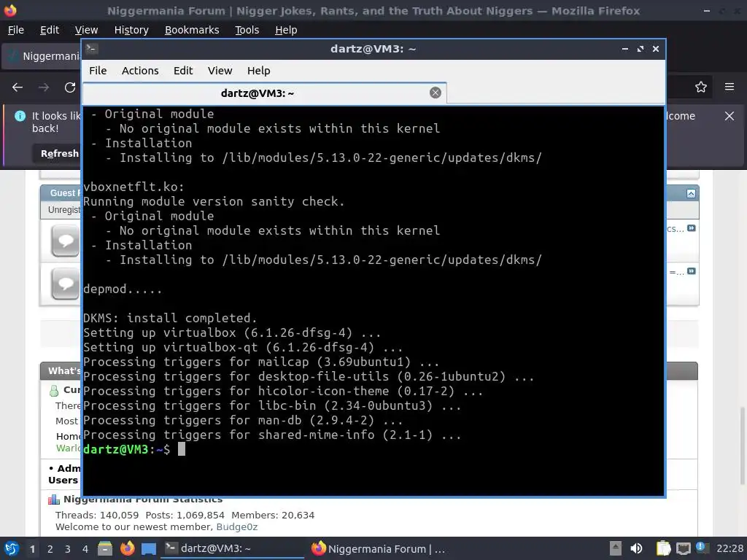Click the second forum's speech bubble icon
Viewport: 747px width, 560px height.
click(x=65, y=284)
